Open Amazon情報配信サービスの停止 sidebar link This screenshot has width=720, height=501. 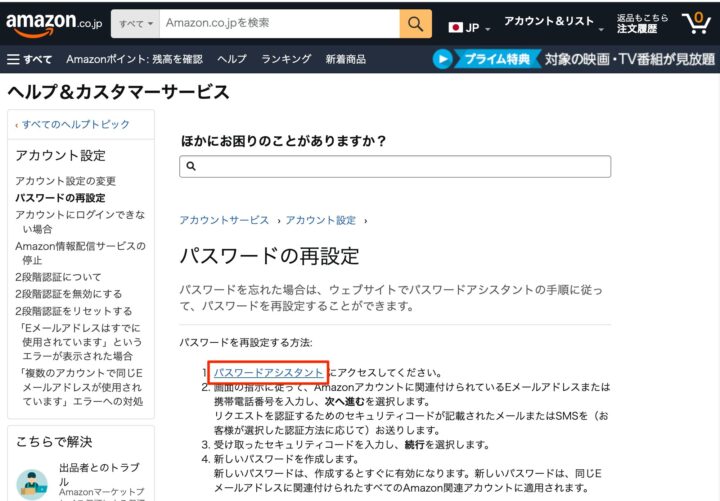pos(80,253)
